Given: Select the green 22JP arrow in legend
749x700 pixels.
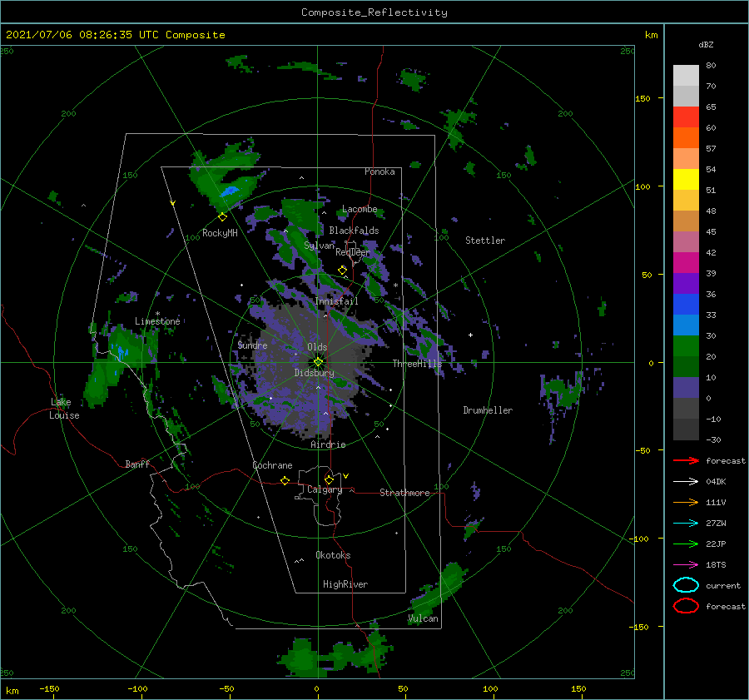Looking at the screenshot, I should point(686,544).
